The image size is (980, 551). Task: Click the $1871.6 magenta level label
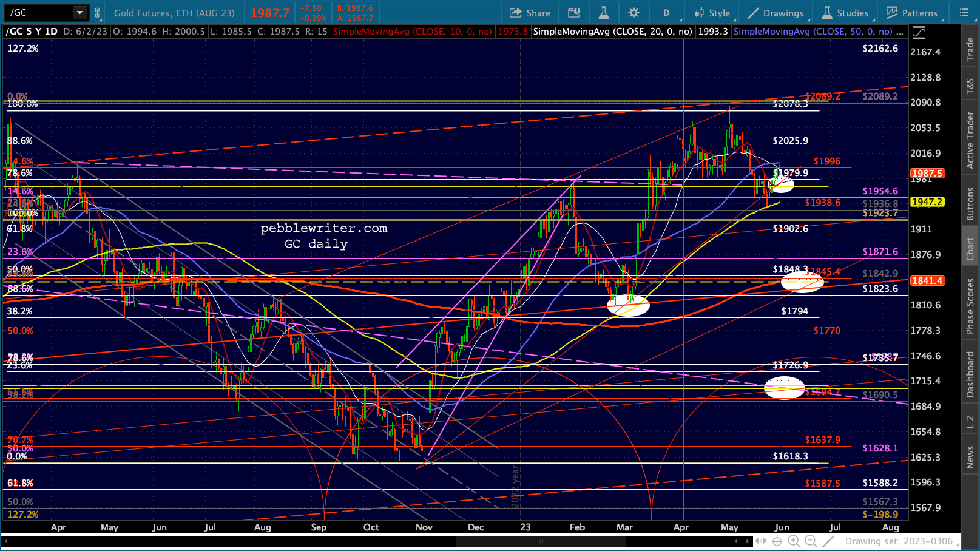(880, 252)
